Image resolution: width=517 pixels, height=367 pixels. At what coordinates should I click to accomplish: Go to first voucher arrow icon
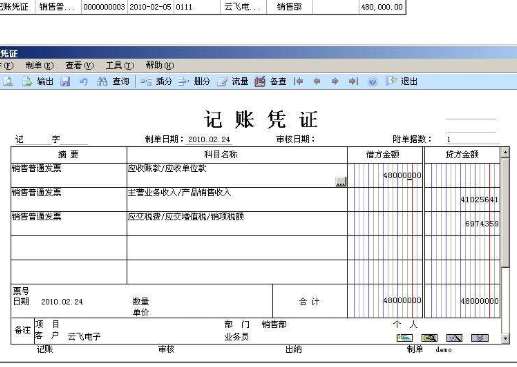[x=299, y=81]
